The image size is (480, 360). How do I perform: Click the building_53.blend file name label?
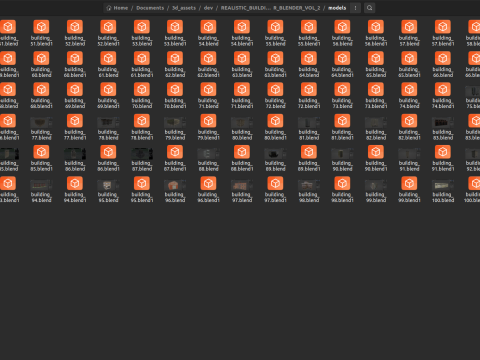click(x=142, y=41)
